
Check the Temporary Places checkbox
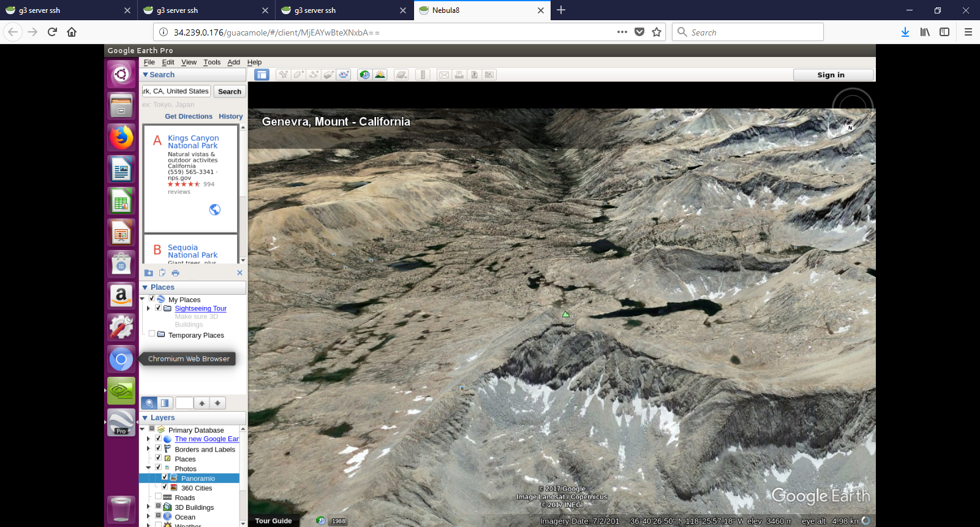pyautogui.click(x=152, y=334)
